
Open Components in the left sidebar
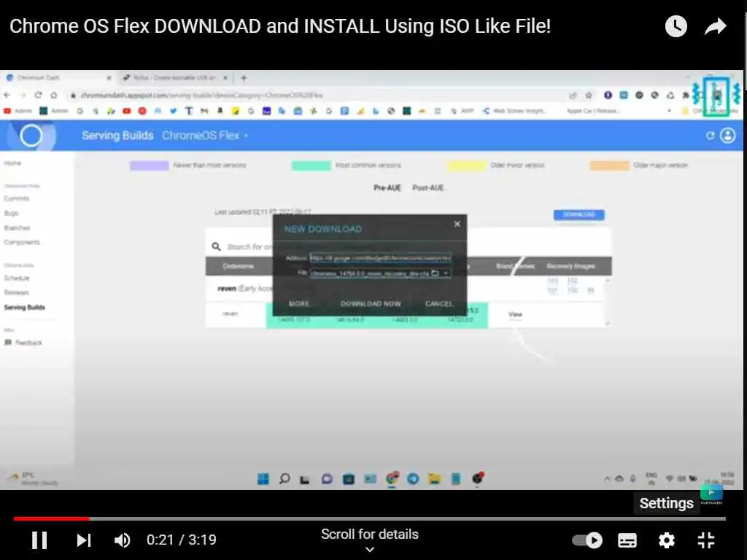click(22, 242)
